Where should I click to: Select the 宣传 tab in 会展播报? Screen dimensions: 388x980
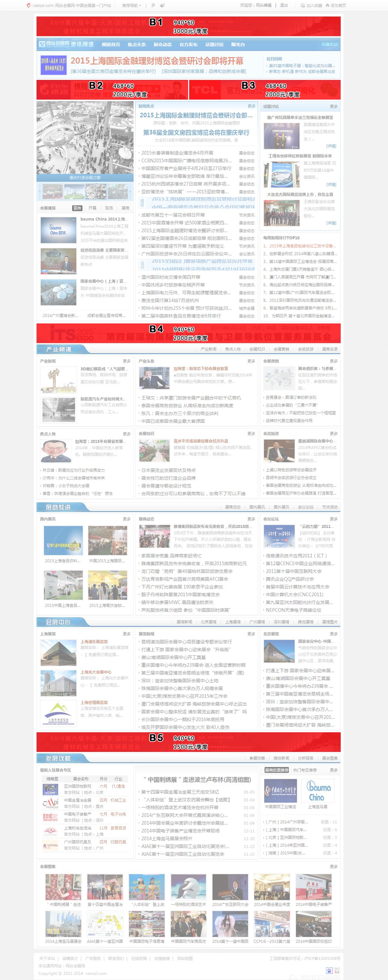[77, 208]
